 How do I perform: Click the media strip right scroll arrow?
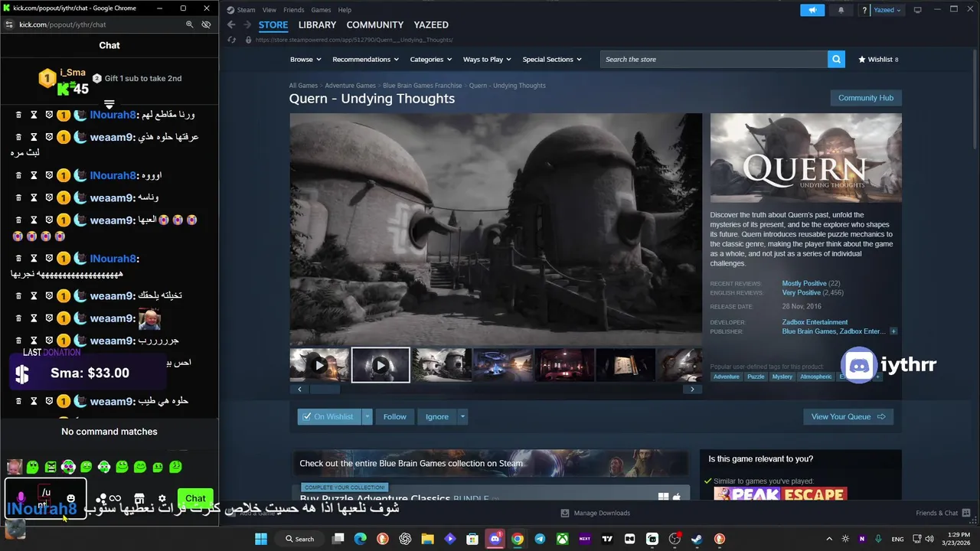pos(692,389)
